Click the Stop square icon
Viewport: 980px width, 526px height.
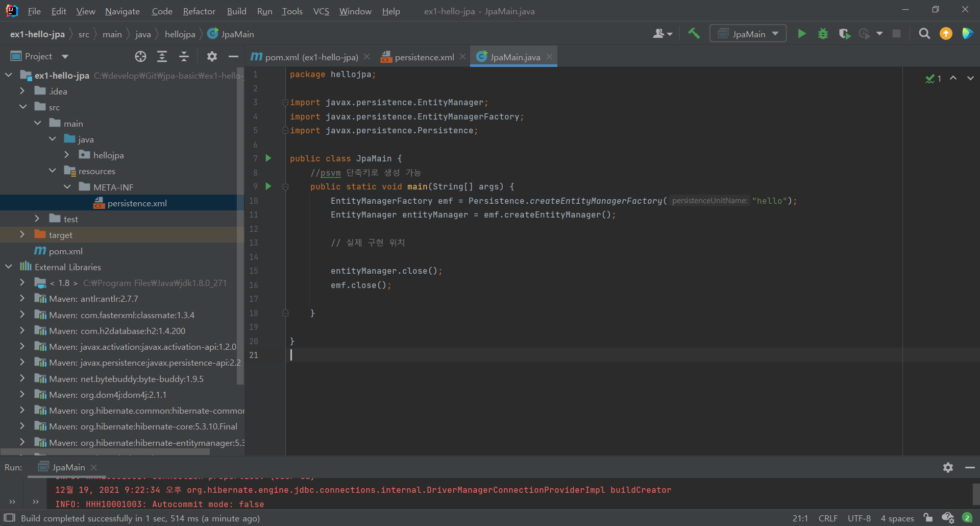(896, 34)
